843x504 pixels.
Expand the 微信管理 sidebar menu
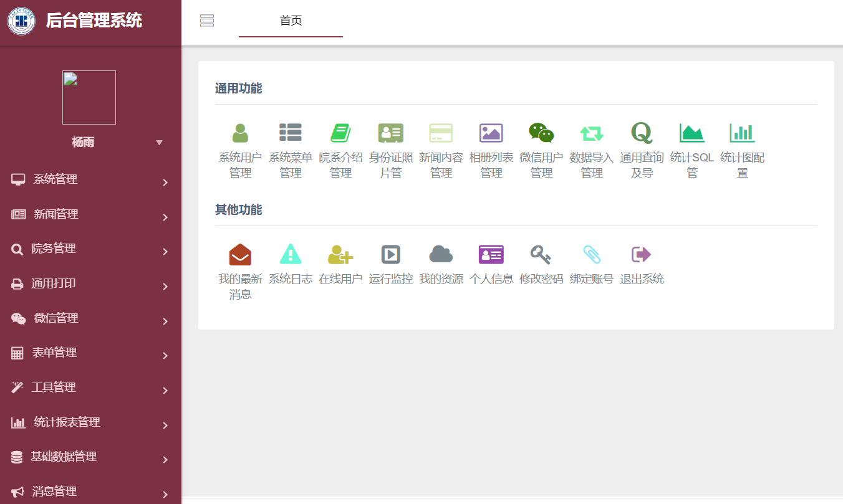[90, 318]
